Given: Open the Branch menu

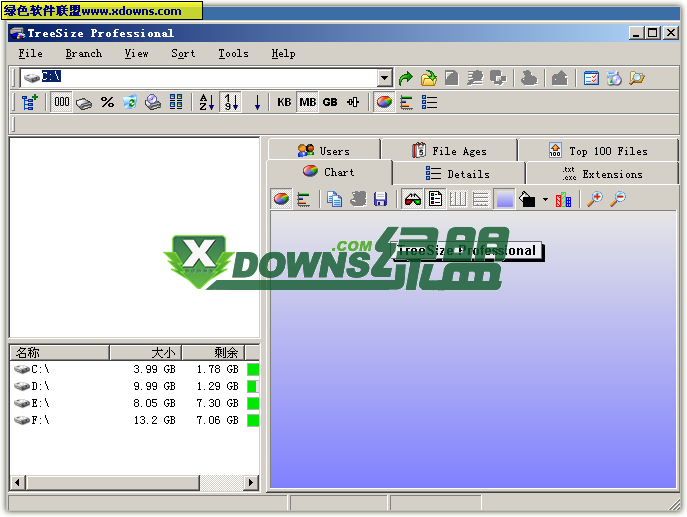Looking at the screenshot, I should click(84, 53).
